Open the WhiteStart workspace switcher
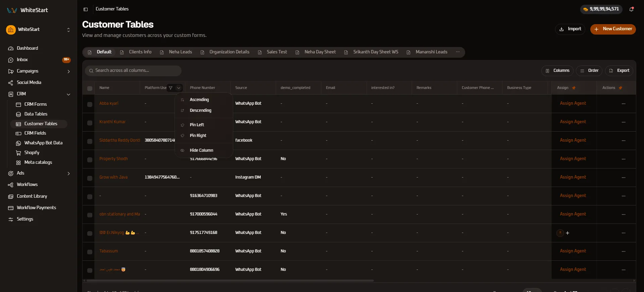644x292 pixels. 39,30
